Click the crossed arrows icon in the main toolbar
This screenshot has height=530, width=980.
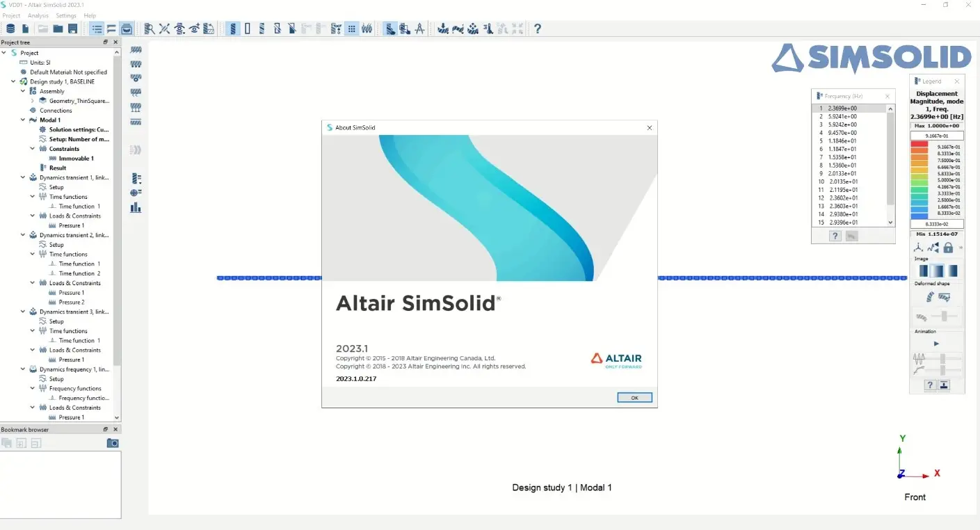click(164, 29)
